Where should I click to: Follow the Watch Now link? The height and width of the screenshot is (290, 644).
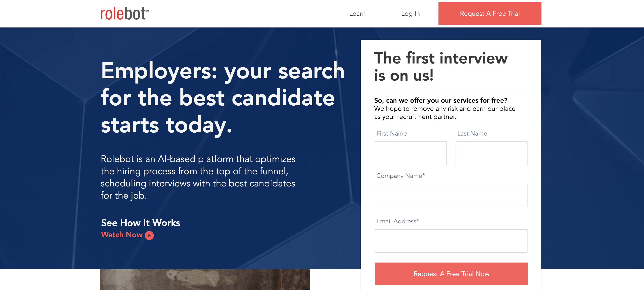(x=127, y=235)
